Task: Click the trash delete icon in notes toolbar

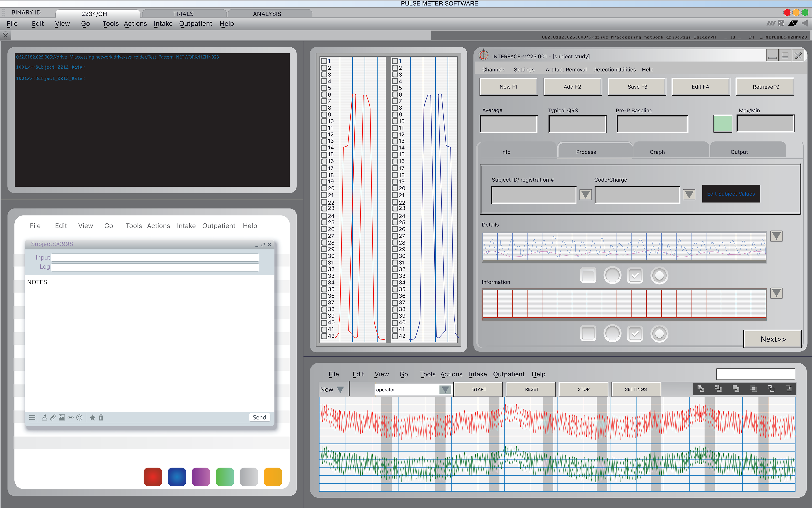Action: point(101,417)
